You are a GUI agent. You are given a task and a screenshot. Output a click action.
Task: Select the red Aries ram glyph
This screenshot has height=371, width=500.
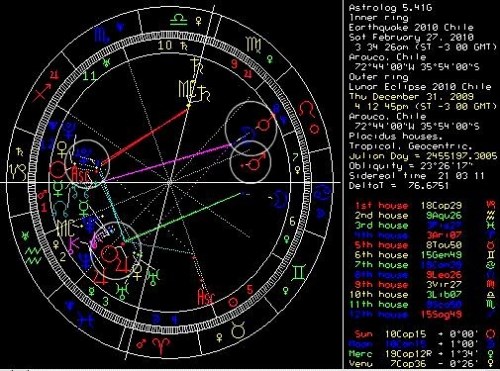(161, 346)
